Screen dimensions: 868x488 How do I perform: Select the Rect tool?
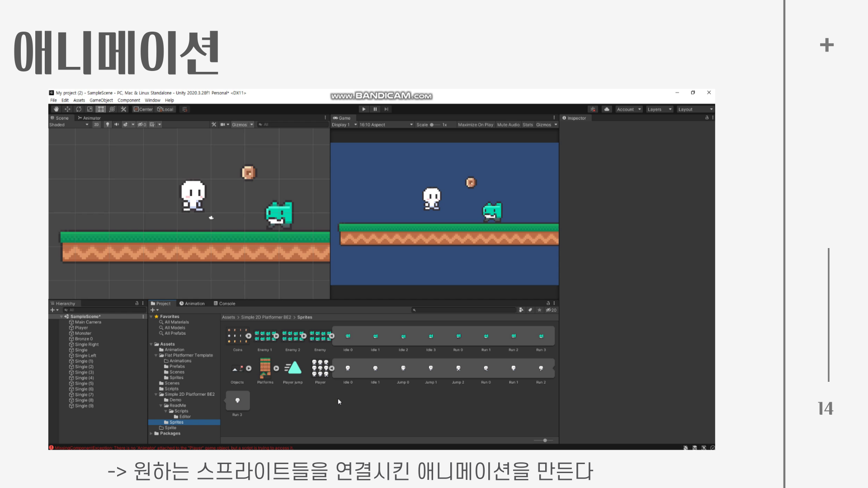tap(101, 109)
